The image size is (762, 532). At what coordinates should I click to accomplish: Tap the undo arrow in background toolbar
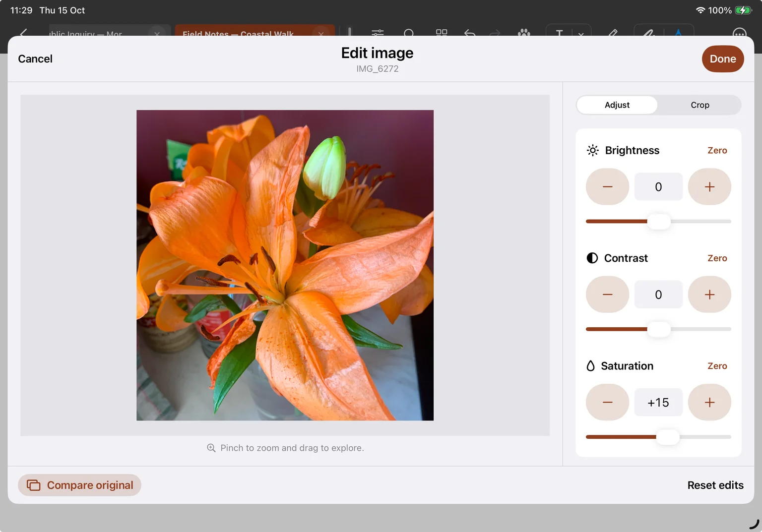pos(470,32)
